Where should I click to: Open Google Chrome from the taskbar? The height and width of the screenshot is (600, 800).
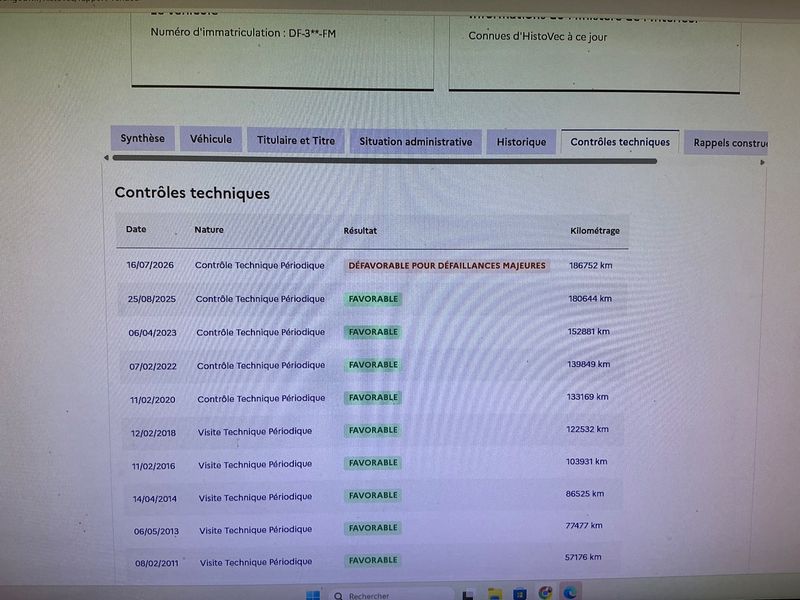coord(545,593)
